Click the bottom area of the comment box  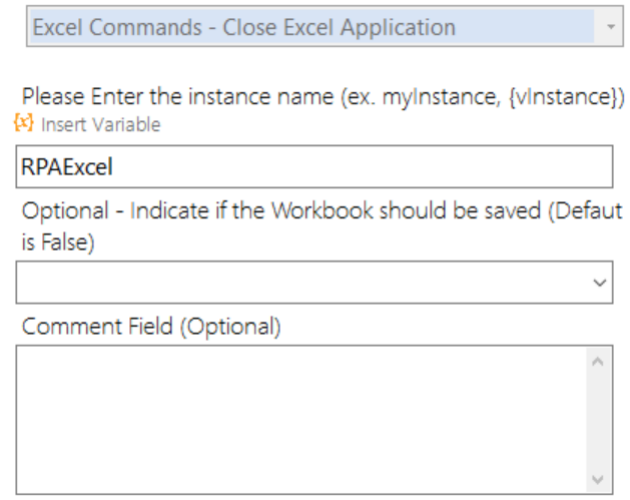coord(301,474)
